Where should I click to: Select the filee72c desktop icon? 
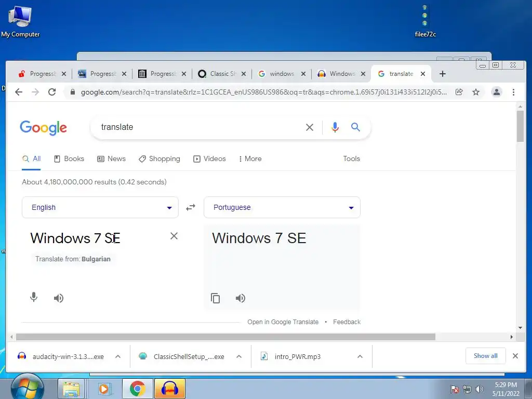pos(425,21)
